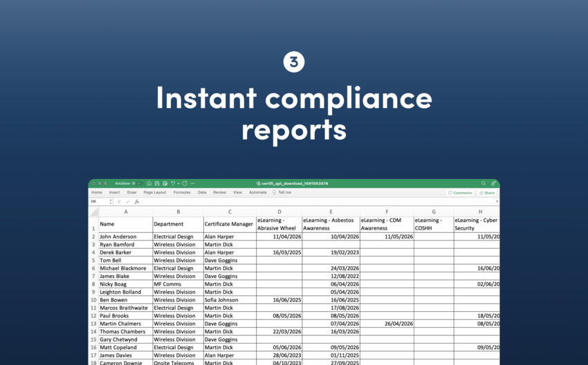Click the Gary Chetwynd cell
The width and height of the screenshot is (588, 365).
coord(126,339)
